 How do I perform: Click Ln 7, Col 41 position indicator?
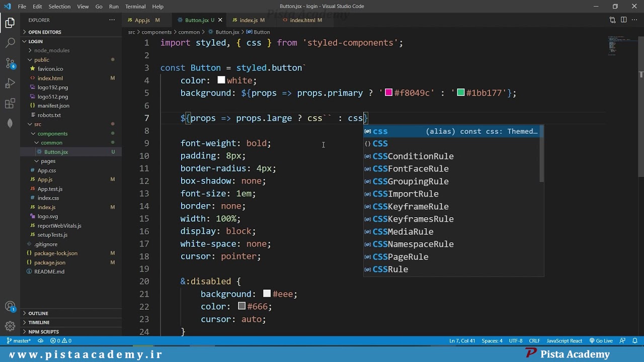pos(462,341)
